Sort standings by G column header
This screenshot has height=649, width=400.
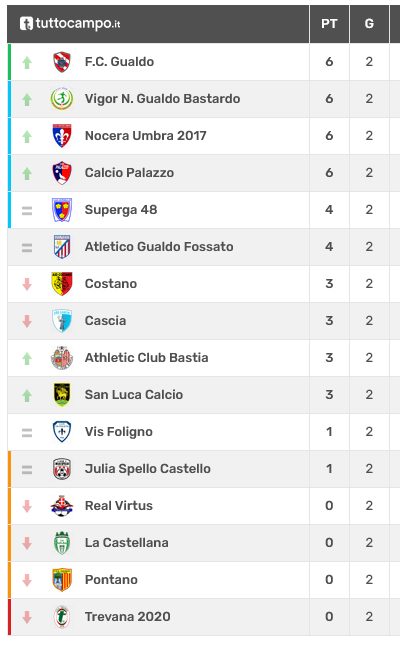coord(369,24)
